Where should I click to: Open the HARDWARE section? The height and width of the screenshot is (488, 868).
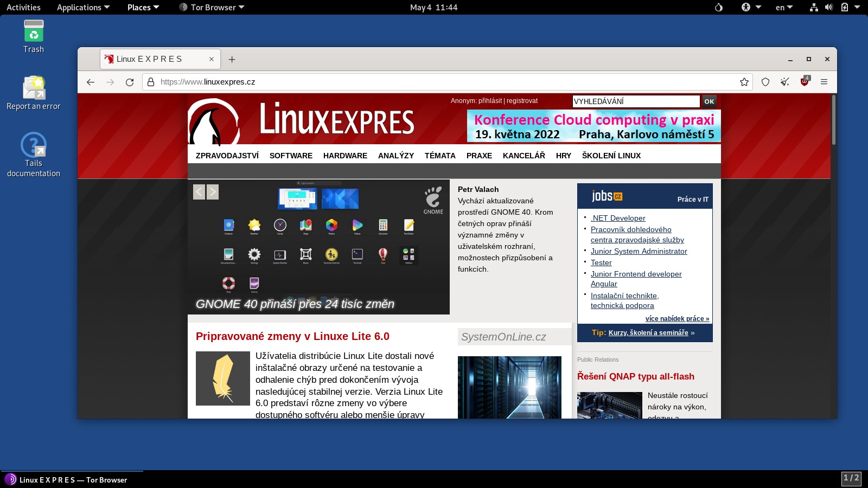[345, 156]
